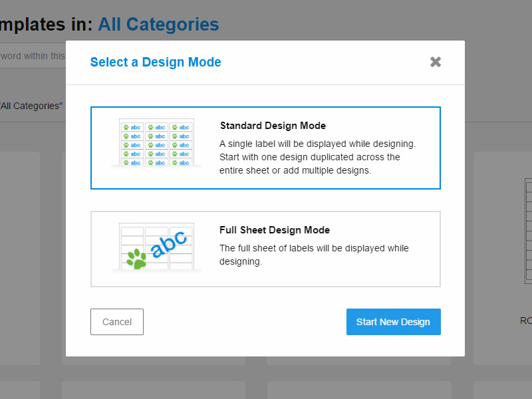Click the 'A single label will be displayed' description
This screenshot has height=399, width=532.
point(318,157)
